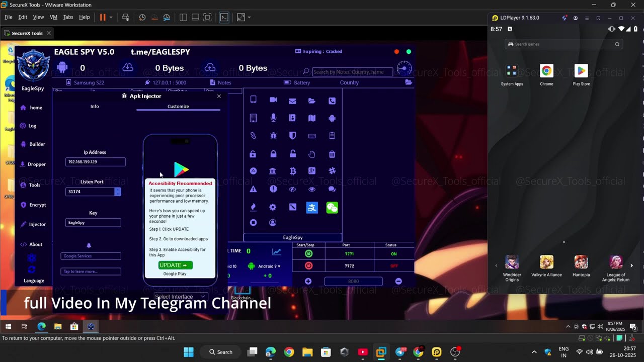Image resolution: width=644 pixels, height=362 pixels.
Task: Click the Bitcoin icon in the grid
Action: click(292, 171)
